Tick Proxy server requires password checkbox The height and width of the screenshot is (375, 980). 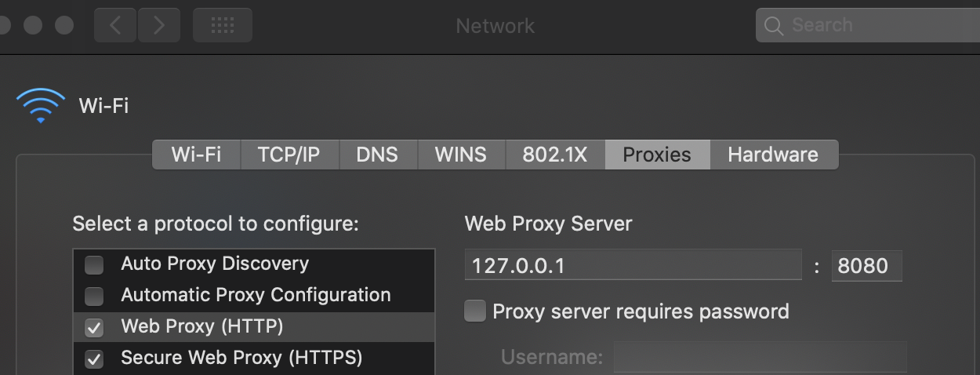475,311
